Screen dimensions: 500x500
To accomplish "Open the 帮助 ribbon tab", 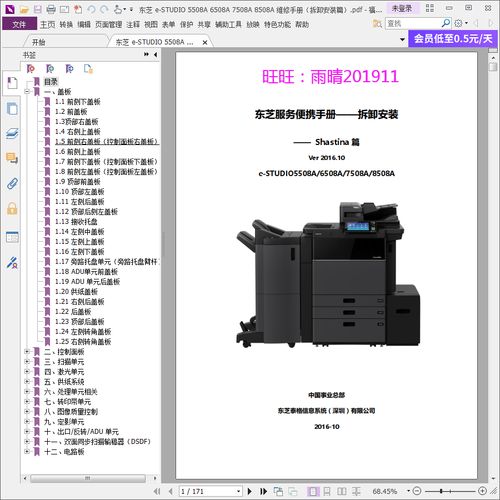I will coord(302,24).
